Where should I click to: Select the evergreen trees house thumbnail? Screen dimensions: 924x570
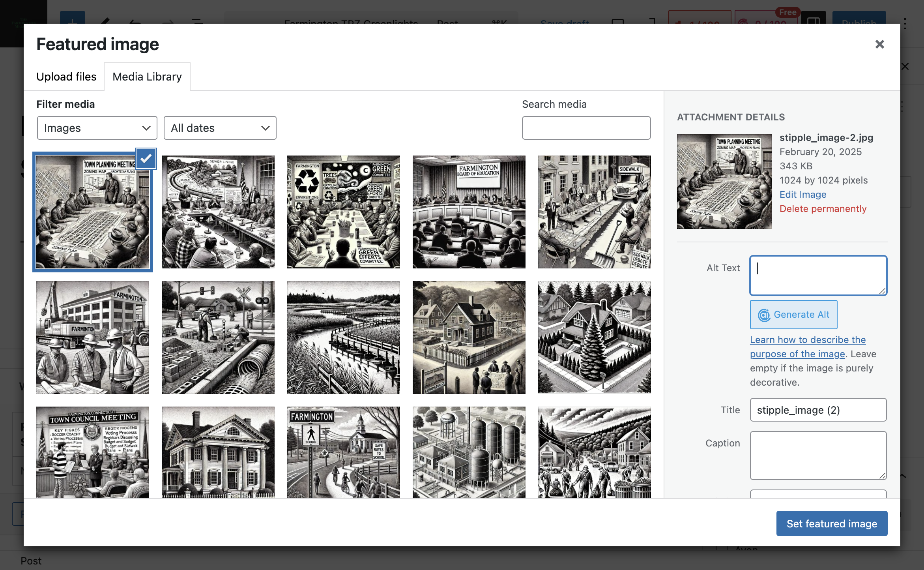click(595, 337)
